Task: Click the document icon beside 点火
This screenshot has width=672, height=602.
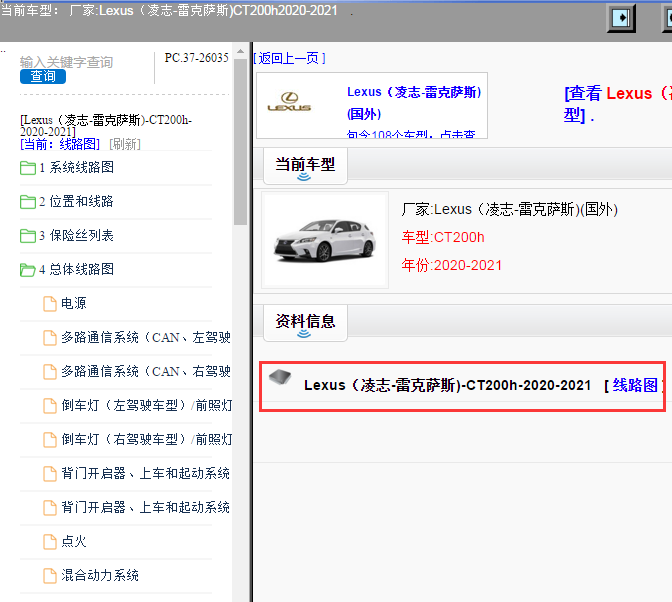Action: pyautogui.click(x=50, y=542)
